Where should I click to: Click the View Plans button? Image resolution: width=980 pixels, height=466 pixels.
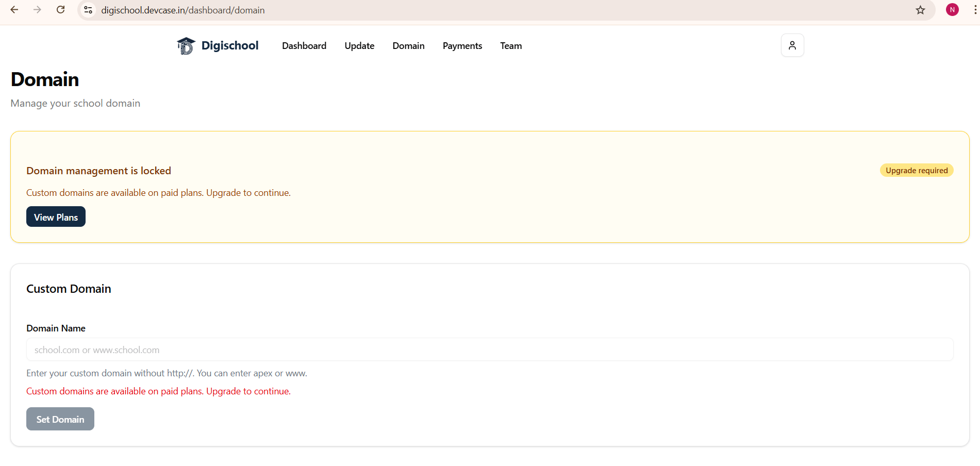(56, 217)
